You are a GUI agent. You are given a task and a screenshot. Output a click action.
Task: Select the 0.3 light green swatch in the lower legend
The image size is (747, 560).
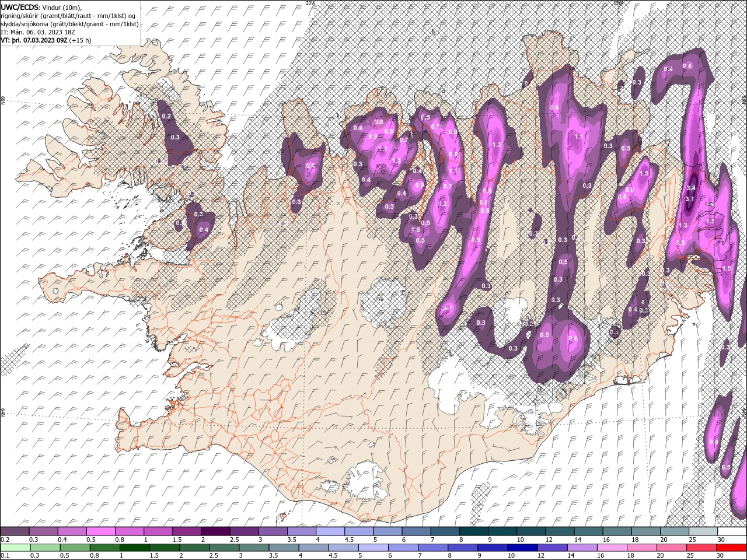click(45, 548)
